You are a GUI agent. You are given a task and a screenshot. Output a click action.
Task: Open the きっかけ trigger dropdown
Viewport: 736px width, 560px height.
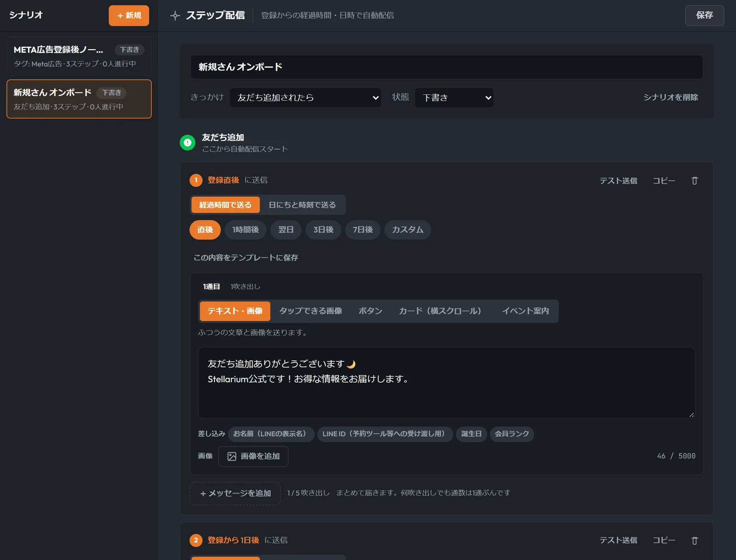pyautogui.click(x=305, y=97)
